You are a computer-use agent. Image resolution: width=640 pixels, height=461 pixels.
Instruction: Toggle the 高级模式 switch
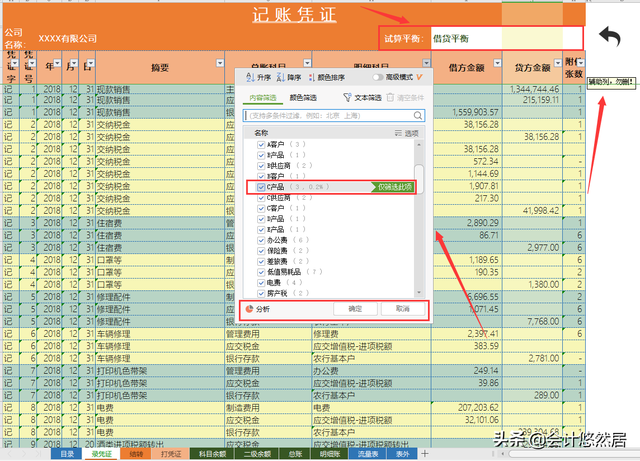pyautogui.click(x=378, y=77)
